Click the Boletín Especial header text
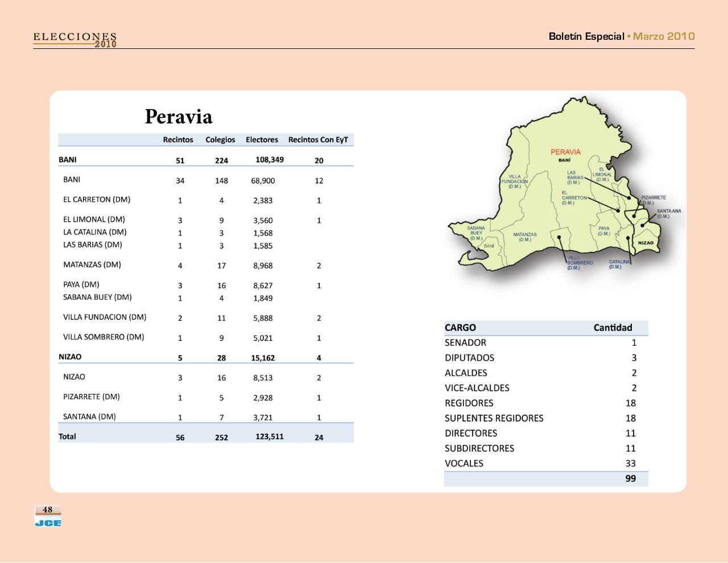Image resolution: width=728 pixels, height=563 pixels. (x=586, y=36)
